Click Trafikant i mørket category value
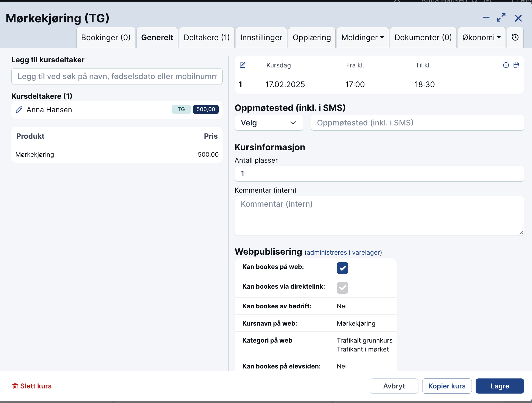This screenshot has width=532, height=403. coord(363,349)
